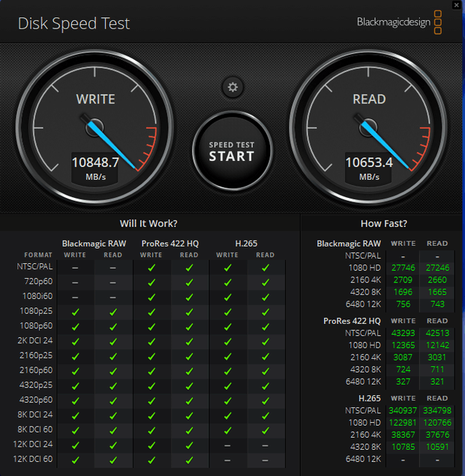Screen dimensions: 465x476
Task: Click H.265 read checkmark for 720p60
Action: (265, 283)
